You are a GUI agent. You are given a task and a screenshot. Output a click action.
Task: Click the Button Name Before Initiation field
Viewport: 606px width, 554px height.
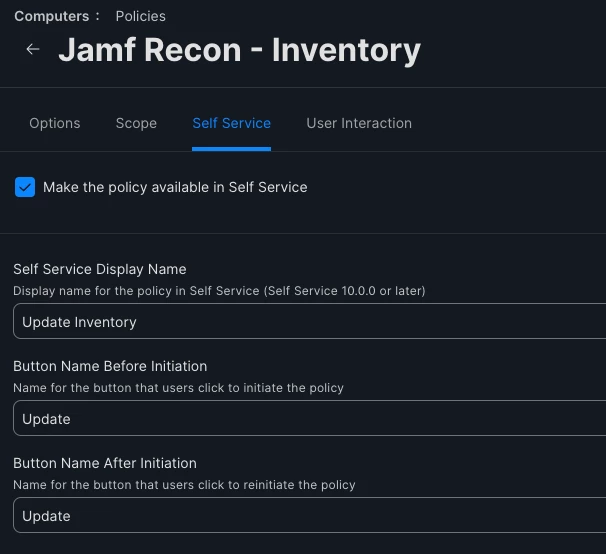[x=310, y=418]
